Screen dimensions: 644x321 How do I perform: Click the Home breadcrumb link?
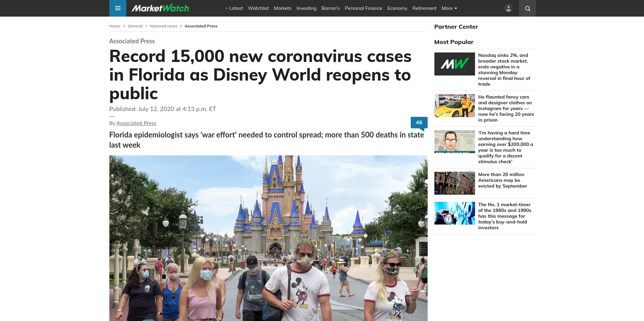click(x=115, y=26)
